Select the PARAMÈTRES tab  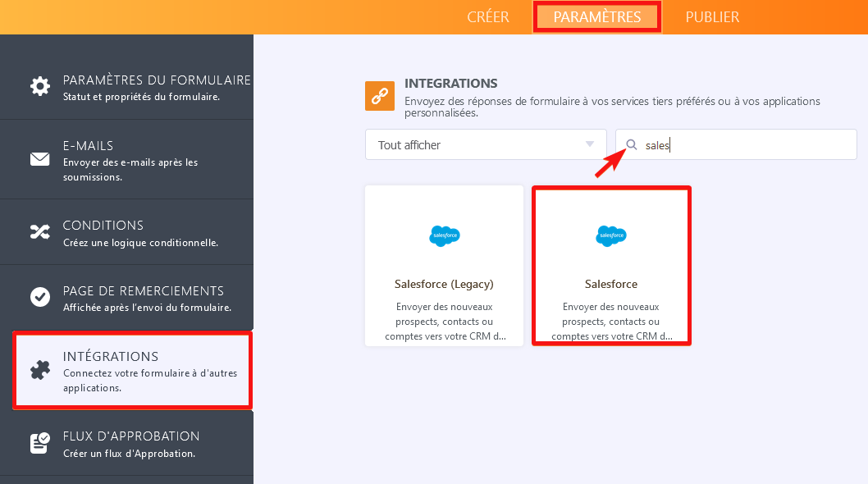pos(596,17)
